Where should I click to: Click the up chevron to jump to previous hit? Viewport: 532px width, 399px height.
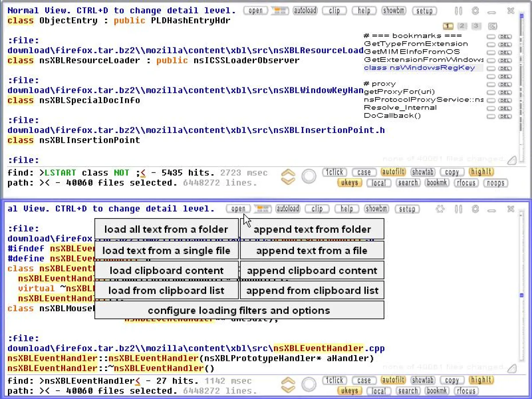tap(288, 172)
